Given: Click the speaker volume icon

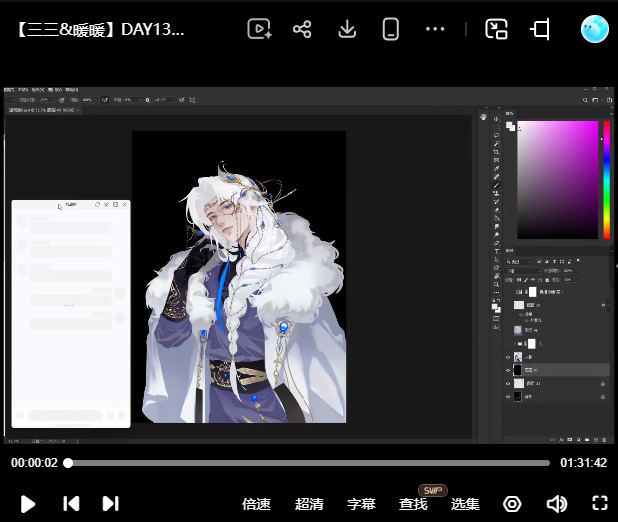Looking at the screenshot, I should pyautogui.click(x=557, y=504).
